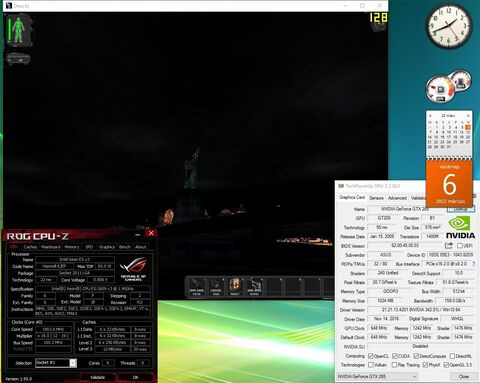
Task: Click the NVIDIA SLI Disabled value
Action: pyautogui.click(x=421, y=346)
